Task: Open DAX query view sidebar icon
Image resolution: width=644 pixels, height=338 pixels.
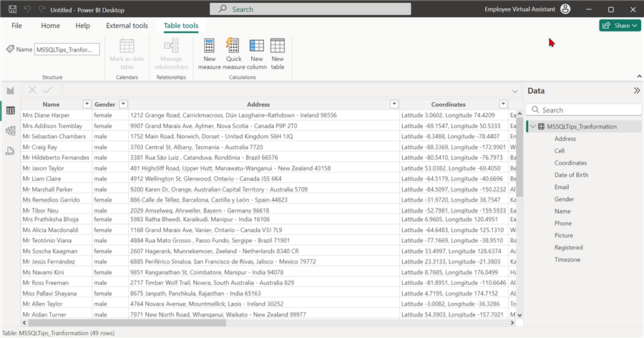Action: pos(10,150)
